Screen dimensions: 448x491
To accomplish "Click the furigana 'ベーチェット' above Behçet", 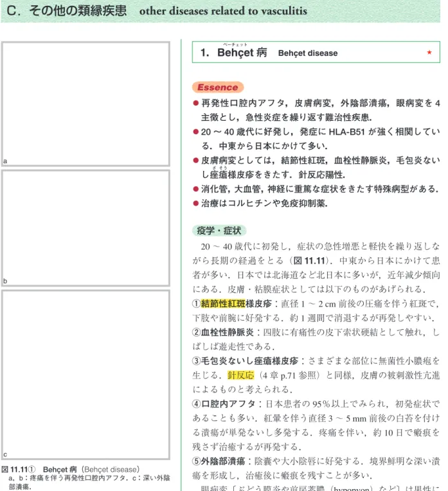I will tap(235, 44).
